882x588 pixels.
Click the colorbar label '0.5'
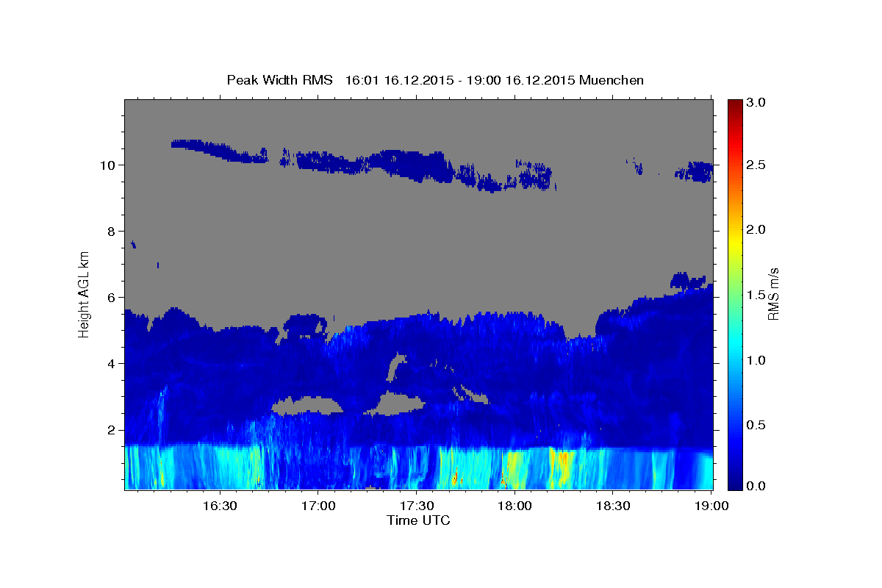(756, 425)
